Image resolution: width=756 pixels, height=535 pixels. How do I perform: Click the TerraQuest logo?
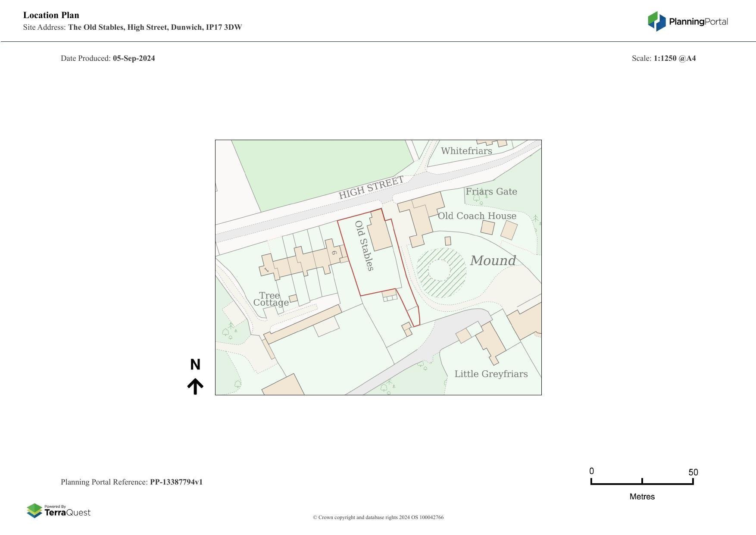coord(59,511)
